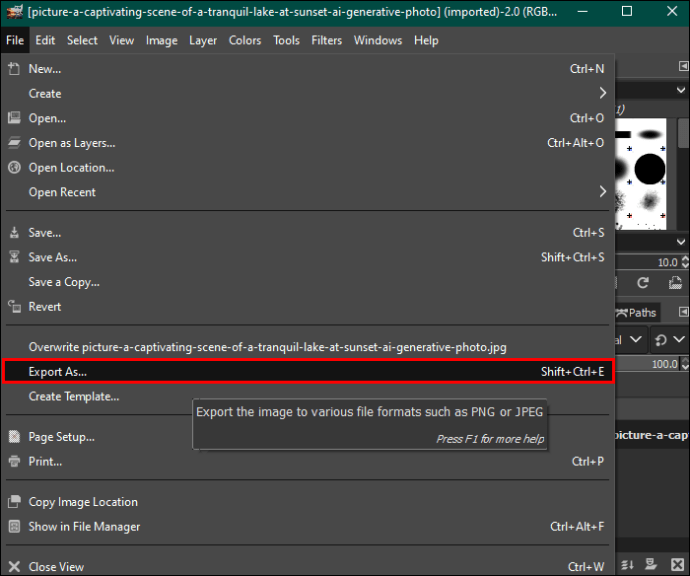Select Revert icon entry in File menu

tap(14, 307)
